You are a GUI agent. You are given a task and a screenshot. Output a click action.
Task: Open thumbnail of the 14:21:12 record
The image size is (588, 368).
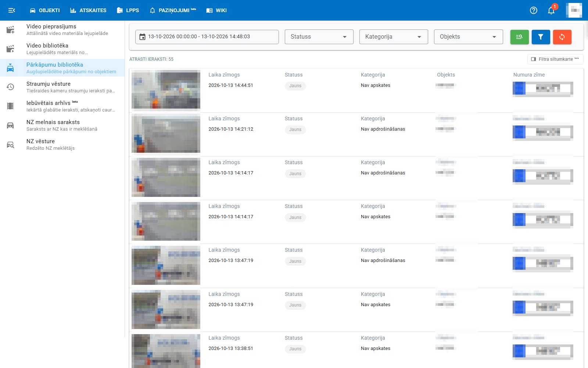(x=166, y=133)
